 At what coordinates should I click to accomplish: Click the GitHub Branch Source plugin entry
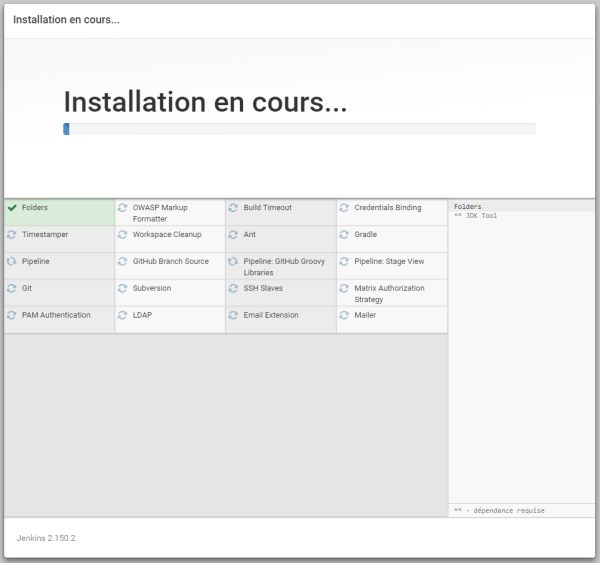tap(170, 261)
